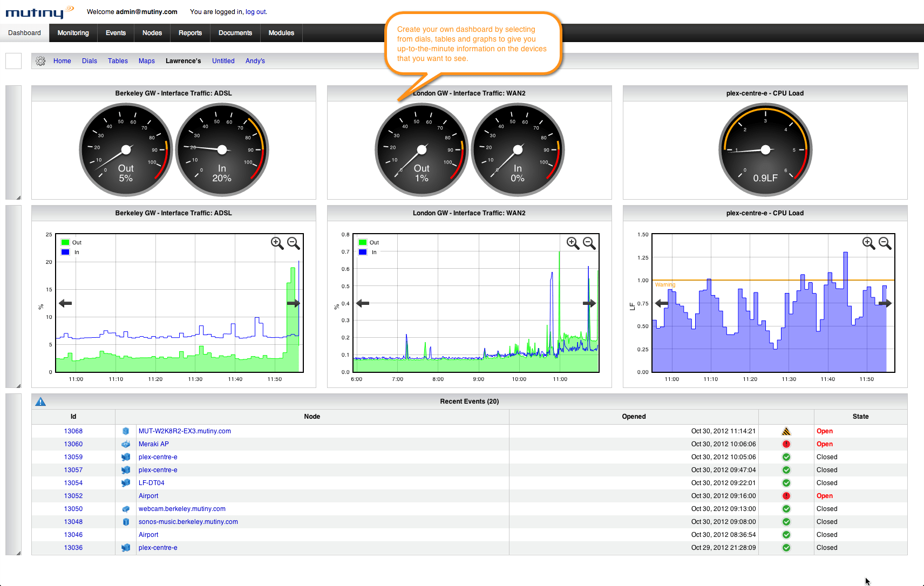Viewport: 924px width, 586px height.
Task: Open the Untitled dashboard tab
Action: coord(223,61)
